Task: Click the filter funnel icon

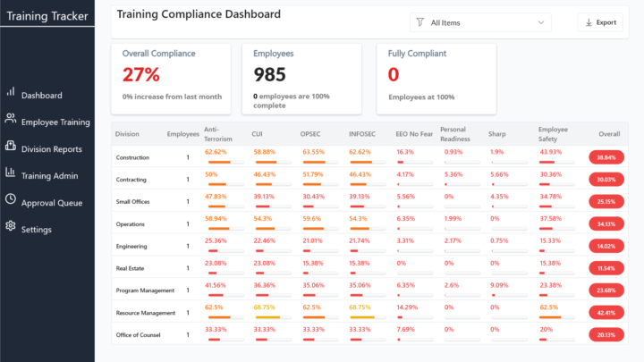Action: click(x=420, y=22)
